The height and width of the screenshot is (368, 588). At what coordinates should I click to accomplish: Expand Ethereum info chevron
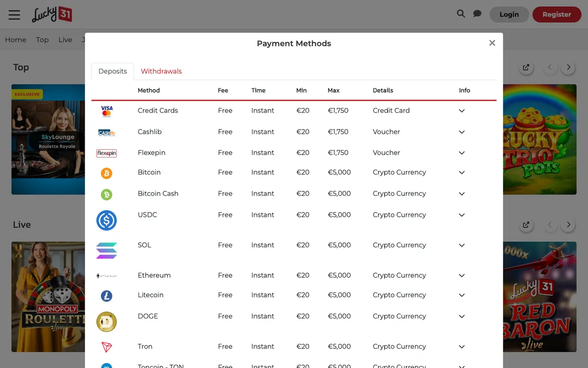(x=462, y=276)
